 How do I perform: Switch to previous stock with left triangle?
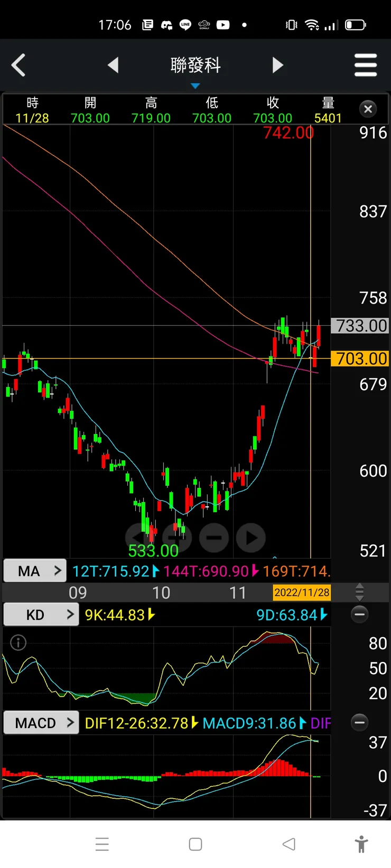pos(113,65)
